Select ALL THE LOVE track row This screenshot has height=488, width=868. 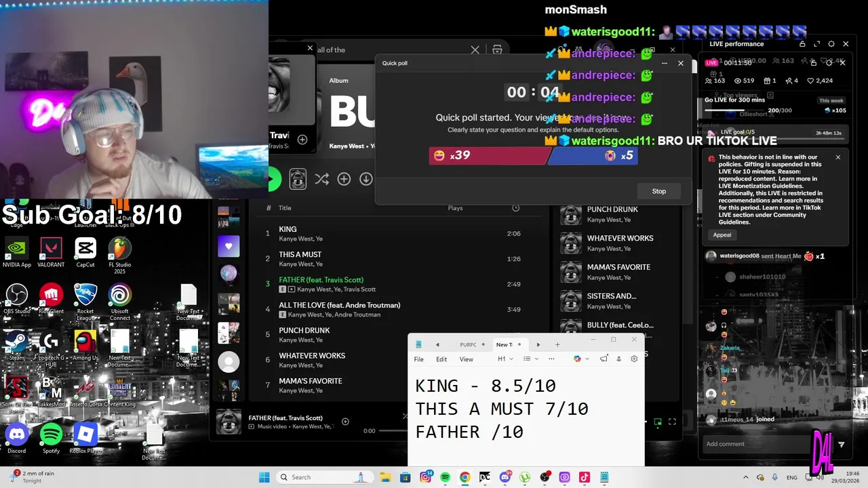coord(396,309)
